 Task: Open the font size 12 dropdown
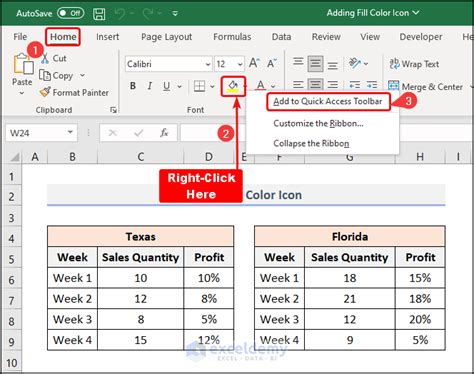tap(240, 64)
